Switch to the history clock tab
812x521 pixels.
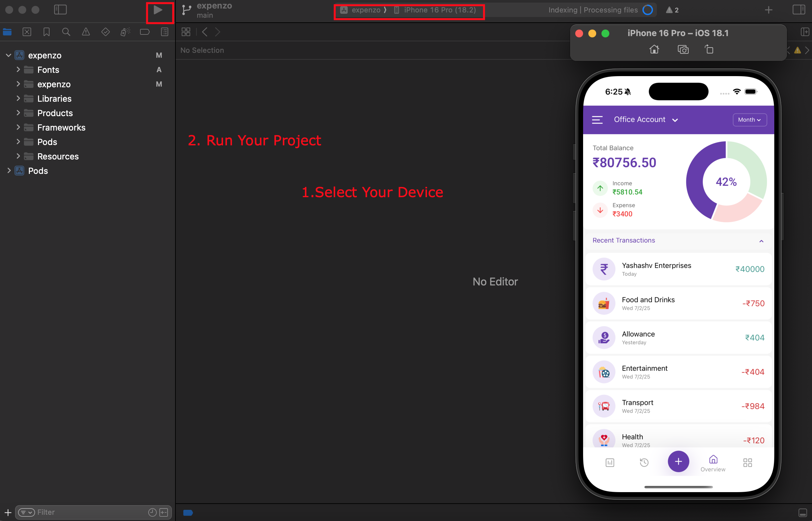pyautogui.click(x=644, y=463)
